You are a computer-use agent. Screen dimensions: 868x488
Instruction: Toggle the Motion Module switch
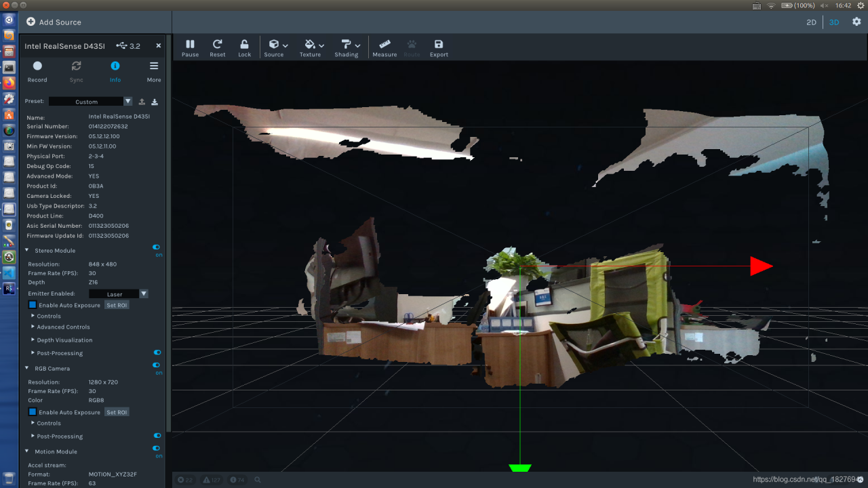pos(157,448)
